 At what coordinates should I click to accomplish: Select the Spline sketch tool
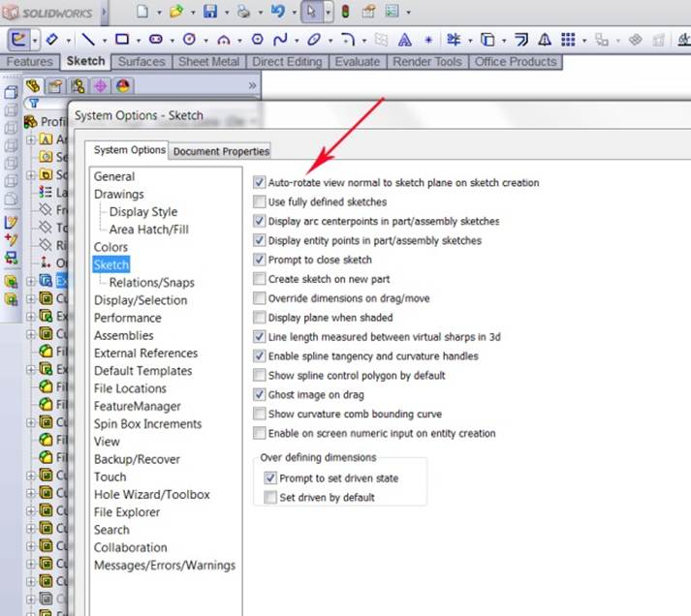coord(281,40)
